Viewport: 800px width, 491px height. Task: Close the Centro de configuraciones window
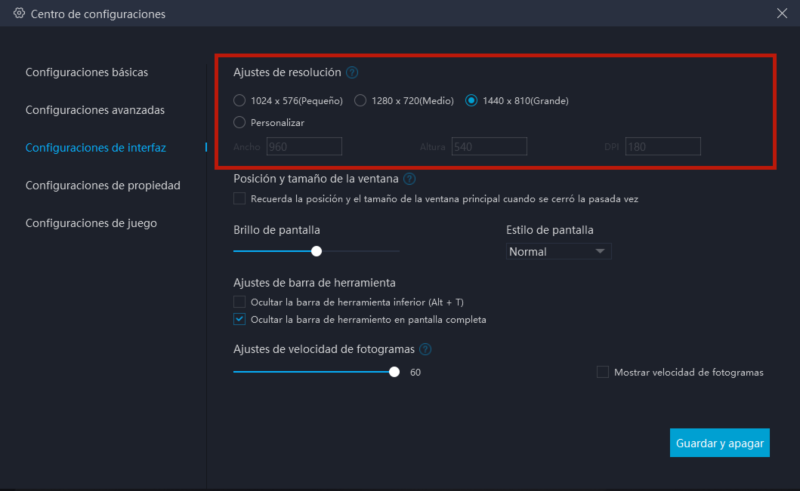[781, 14]
